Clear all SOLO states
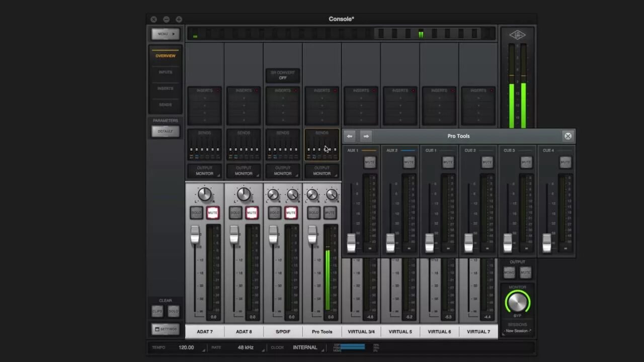This screenshot has width=644, height=362. pos(174,311)
